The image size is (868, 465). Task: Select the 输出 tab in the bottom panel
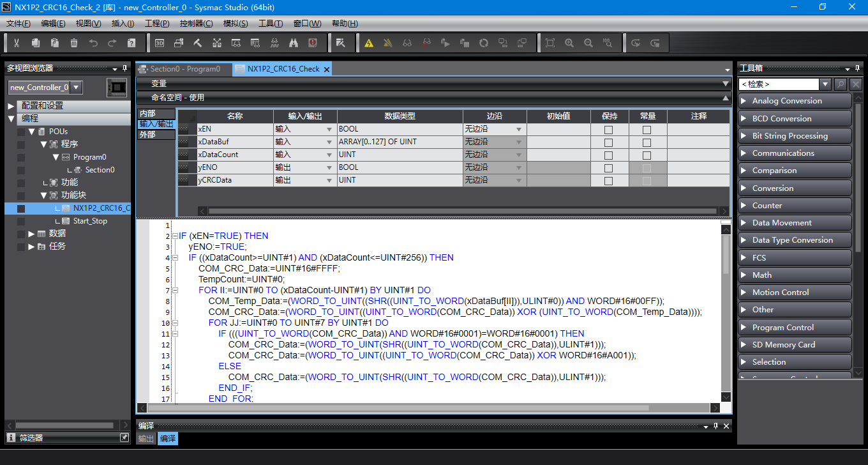(x=146, y=439)
